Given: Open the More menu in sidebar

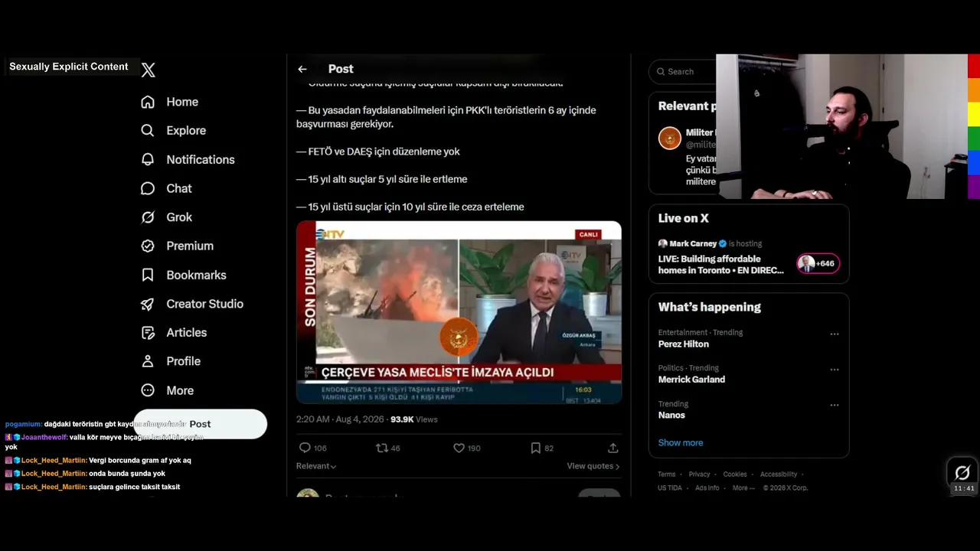Looking at the screenshot, I should click(167, 390).
